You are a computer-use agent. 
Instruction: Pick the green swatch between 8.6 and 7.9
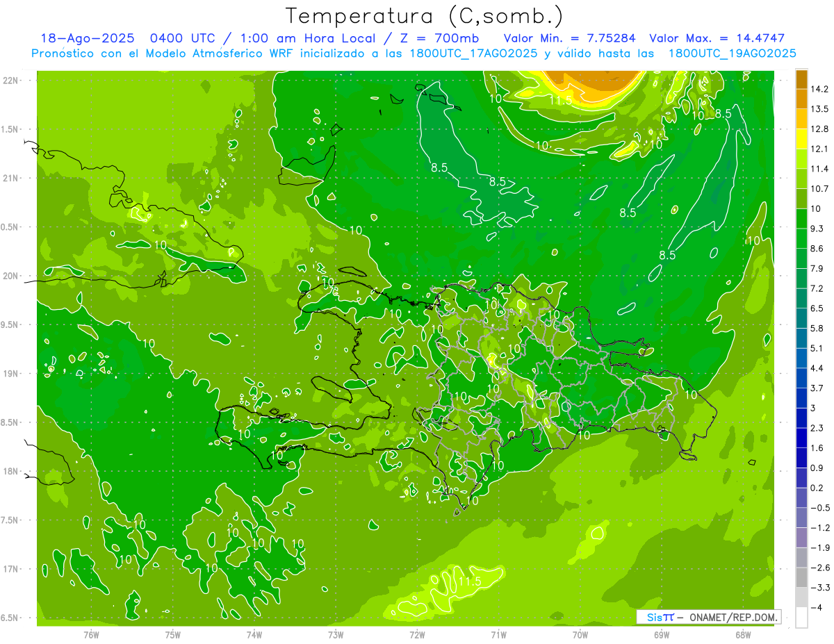[x=801, y=258]
